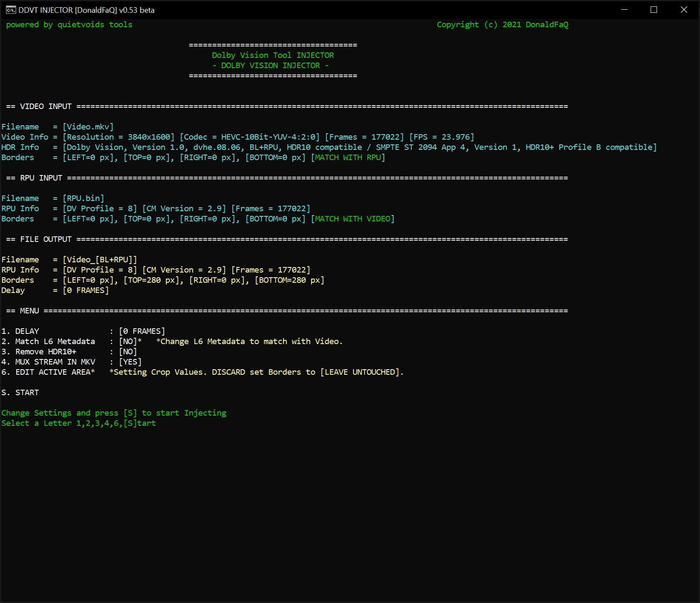Click the '[0 FRAMES]' value next to DELAY in menu

pyautogui.click(x=142, y=331)
